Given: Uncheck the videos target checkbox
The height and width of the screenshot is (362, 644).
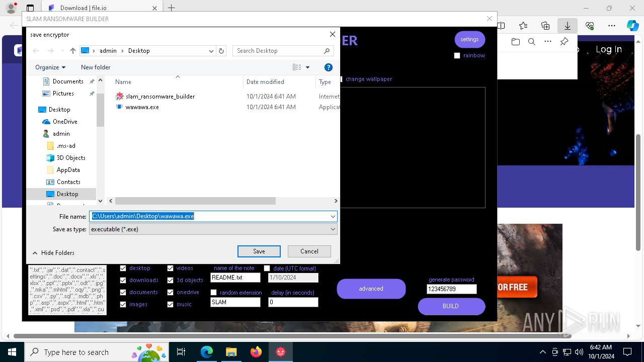Looking at the screenshot, I should coord(170,268).
